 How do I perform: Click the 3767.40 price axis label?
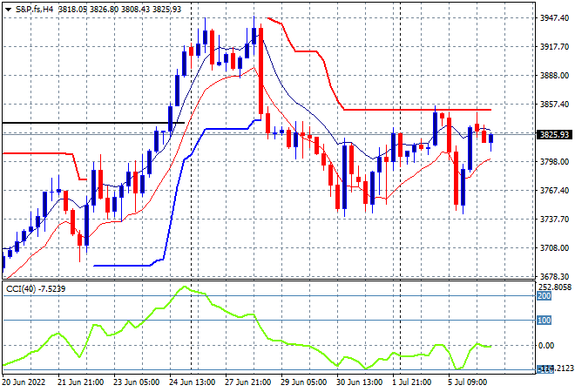coord(554,191)
